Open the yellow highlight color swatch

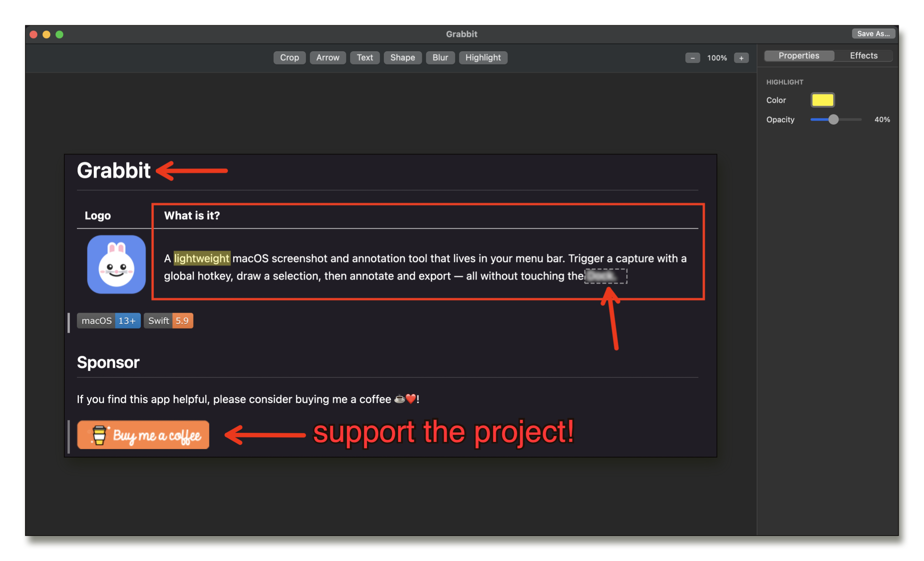822,100
